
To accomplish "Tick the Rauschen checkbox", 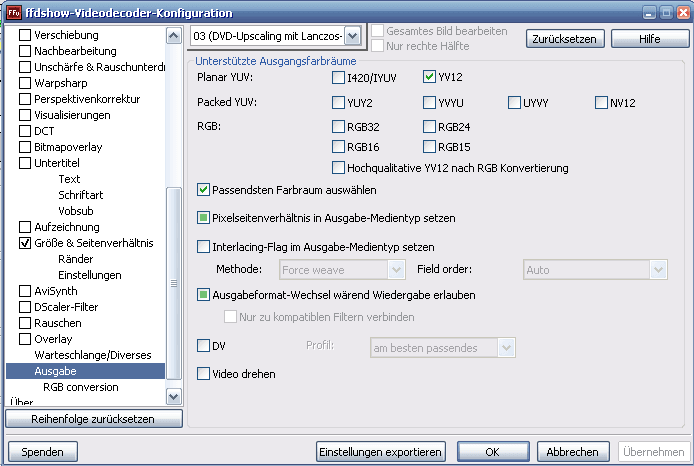I will (25, 323).
